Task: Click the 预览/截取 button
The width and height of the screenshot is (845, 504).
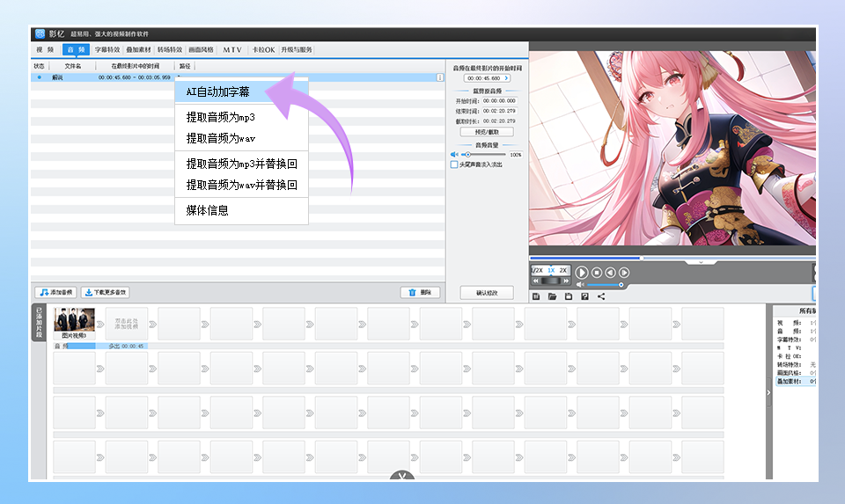Action: click(x=487, y=132)
